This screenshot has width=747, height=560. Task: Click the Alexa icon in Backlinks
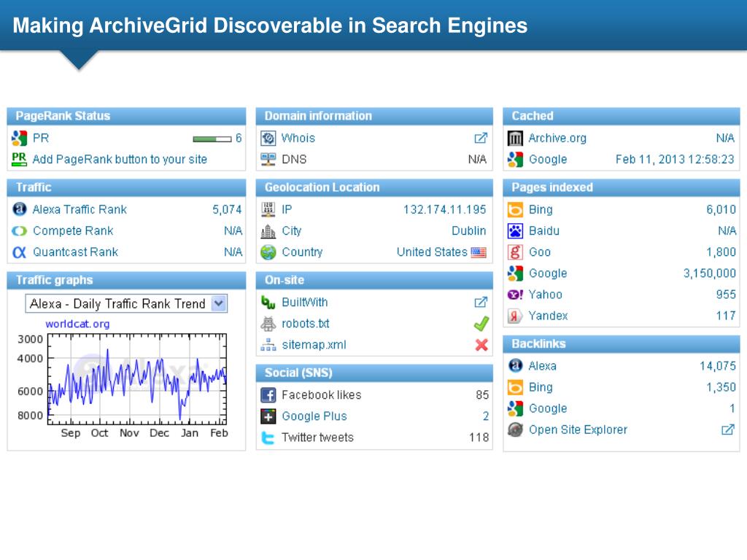[515, 366]
